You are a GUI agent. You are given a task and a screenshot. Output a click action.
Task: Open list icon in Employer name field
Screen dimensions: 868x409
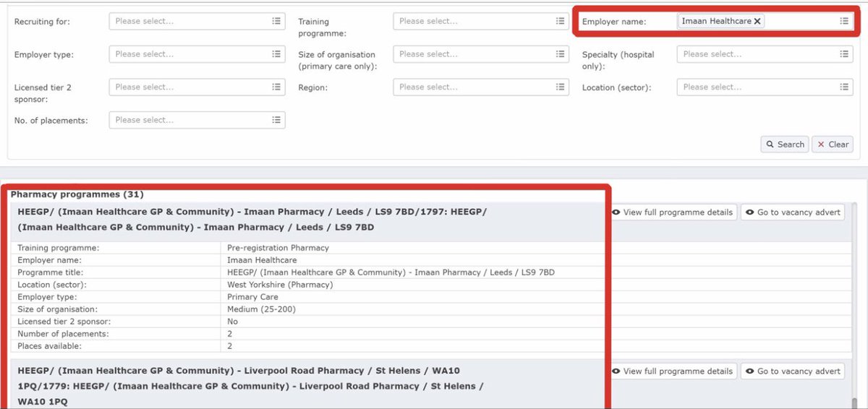[844, 21]
